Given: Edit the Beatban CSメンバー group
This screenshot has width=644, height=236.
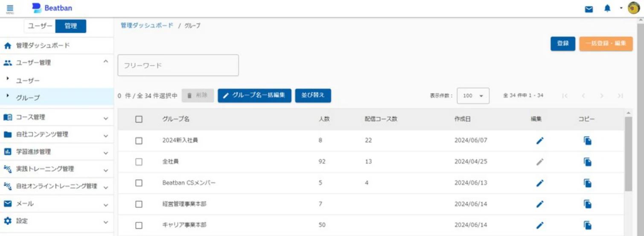Looking at the screenshot, I should [x=540, y=183].
